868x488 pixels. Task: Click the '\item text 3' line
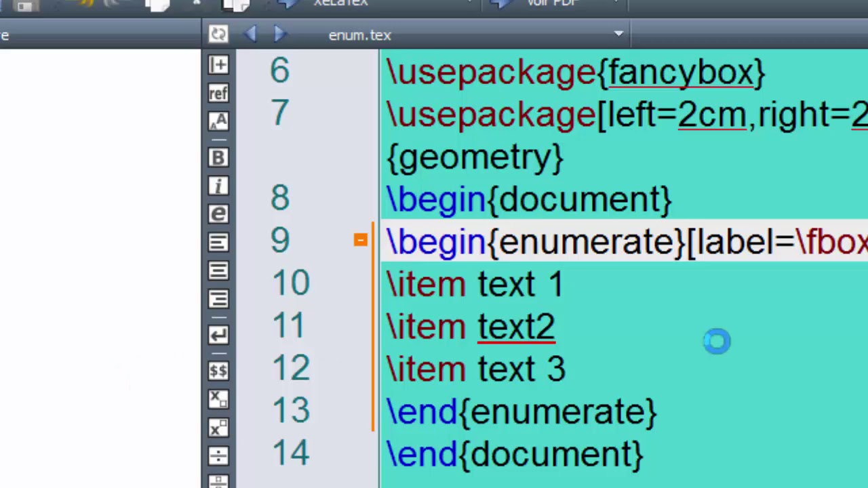click(x=475, y=369)
